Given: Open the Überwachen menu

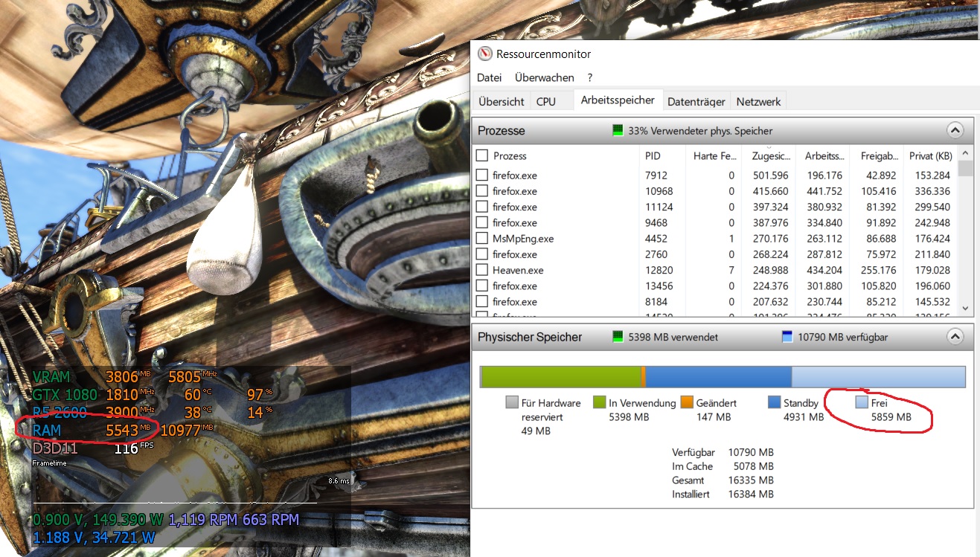Looking at the screenshot, I should coord(544,77).
